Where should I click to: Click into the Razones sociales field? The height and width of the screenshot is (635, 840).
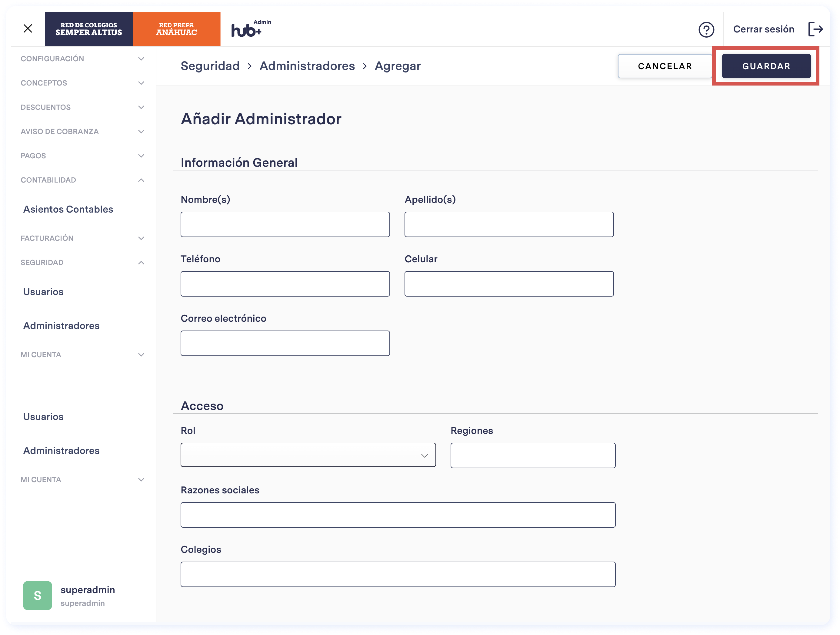tap(398, 515)
